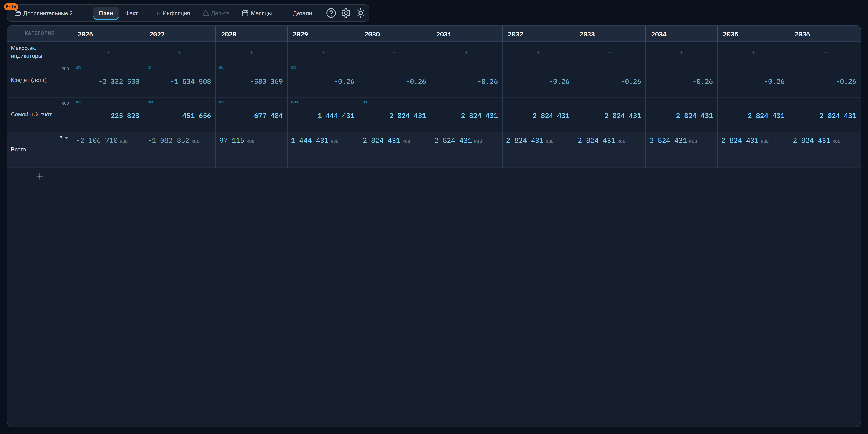Click the -580 369 credit value
Viewport: 868px width, 434px height.
tap(266, 82)
